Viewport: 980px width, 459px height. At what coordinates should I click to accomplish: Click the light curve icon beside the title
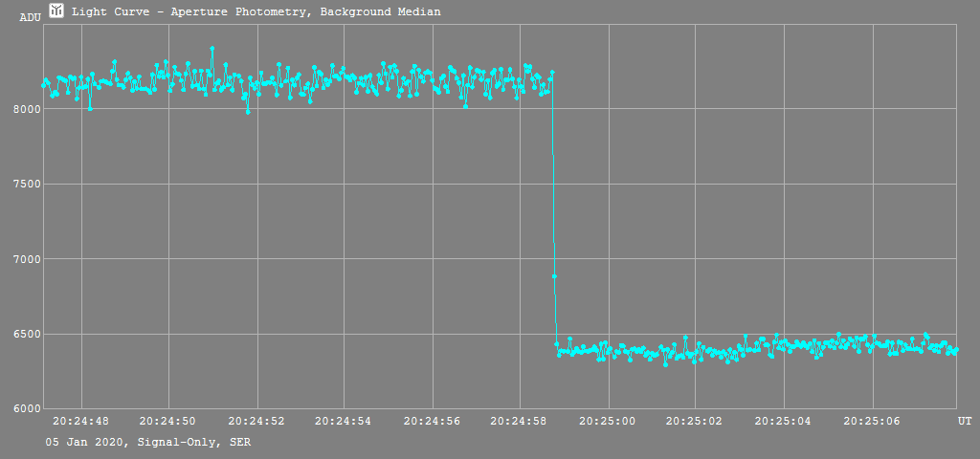tap(56, 11)
